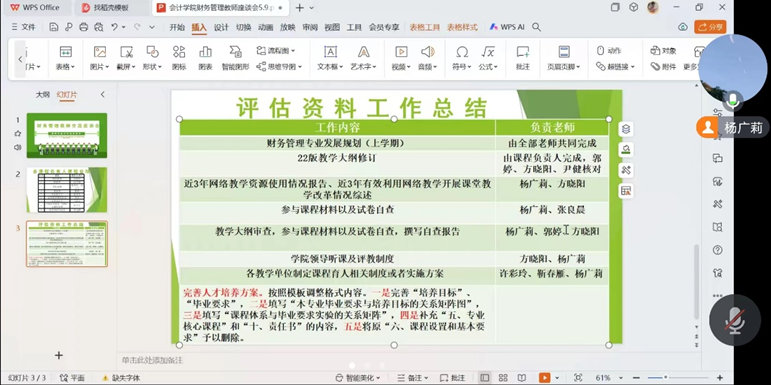Switch to the 大纲 outline tab
The width and height of the screenshot is (771, 385).
click(43, 94)
